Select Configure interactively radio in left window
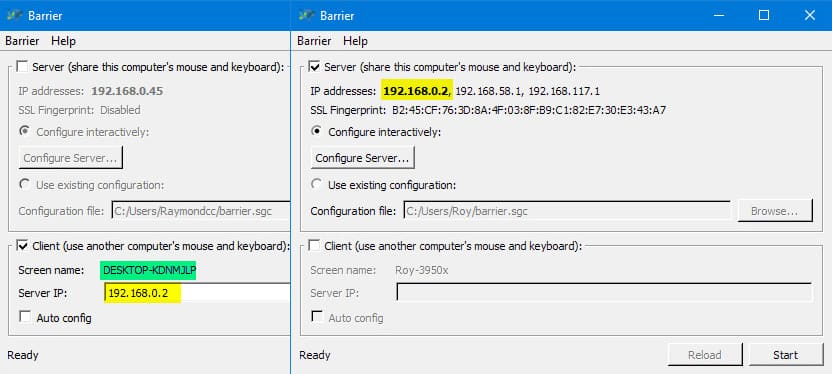The height and width of the screenshot is (374, 832). pos(24,131)
